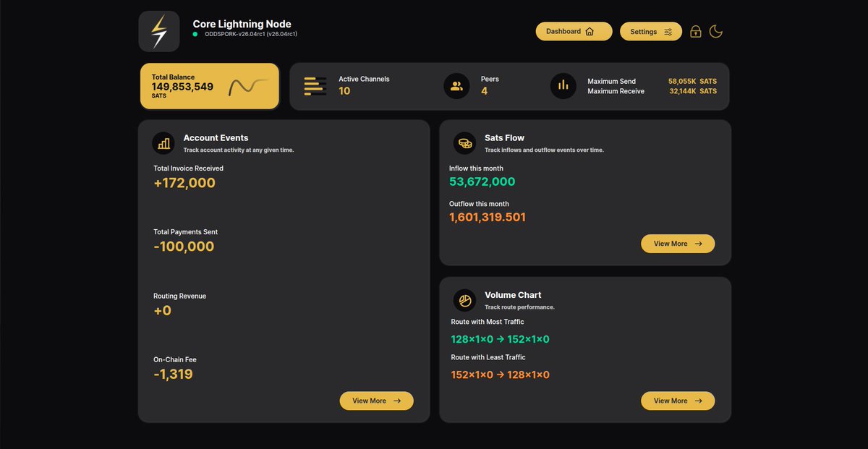The width and height of the screenshot is (868, 449).
Task: Click the Maximum Receive label
Action: coord(616,91)
